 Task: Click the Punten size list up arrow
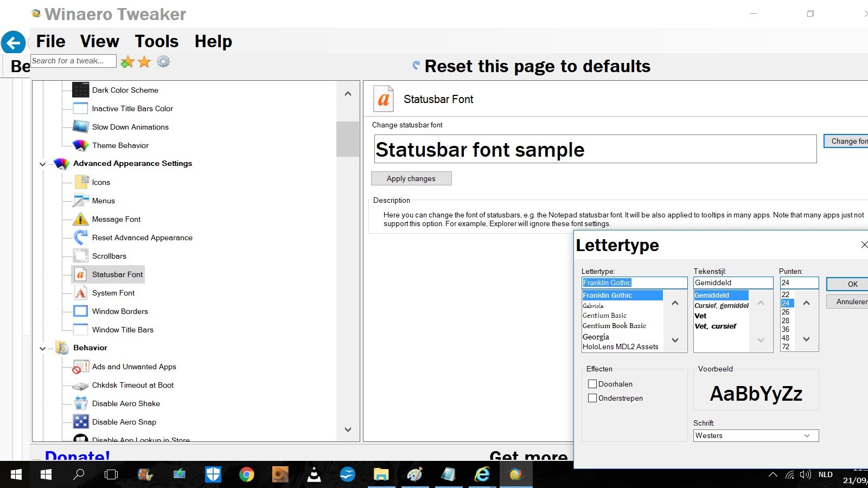pyautogui.click(x=807, y=303)
